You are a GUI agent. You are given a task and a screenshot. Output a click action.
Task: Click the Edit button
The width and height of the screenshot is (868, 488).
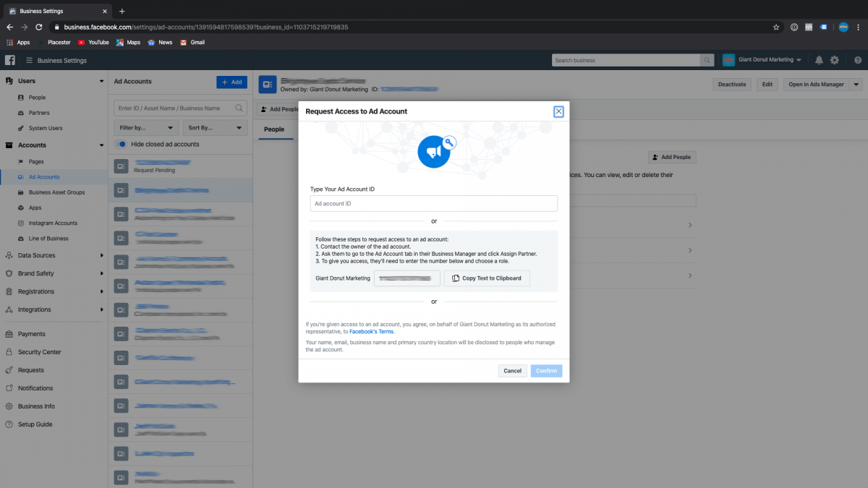coord(767,84)
